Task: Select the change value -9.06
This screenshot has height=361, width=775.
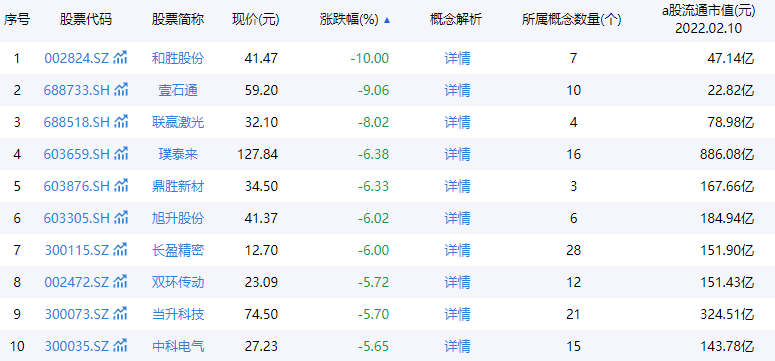Action: pos(373,90)
